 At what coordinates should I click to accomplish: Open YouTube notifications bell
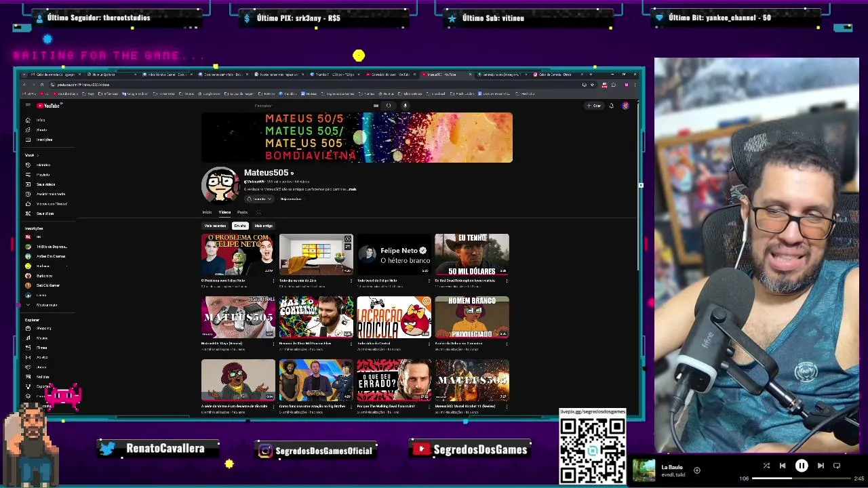click(611, 106)
